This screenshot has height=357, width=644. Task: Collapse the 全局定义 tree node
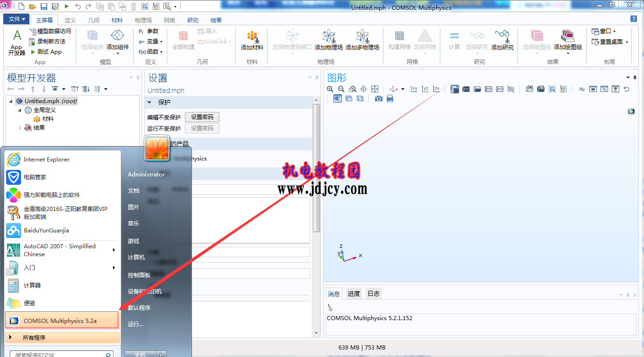click(20, 110)
